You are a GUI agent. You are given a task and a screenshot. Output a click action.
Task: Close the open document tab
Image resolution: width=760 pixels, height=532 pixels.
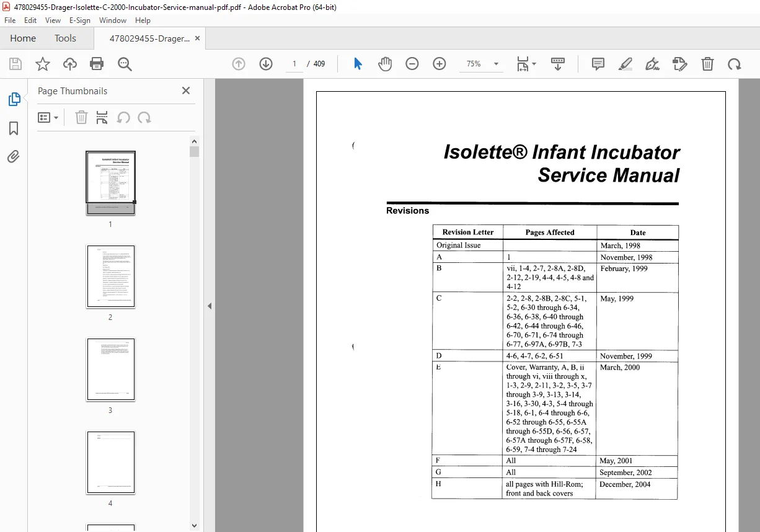197,38
